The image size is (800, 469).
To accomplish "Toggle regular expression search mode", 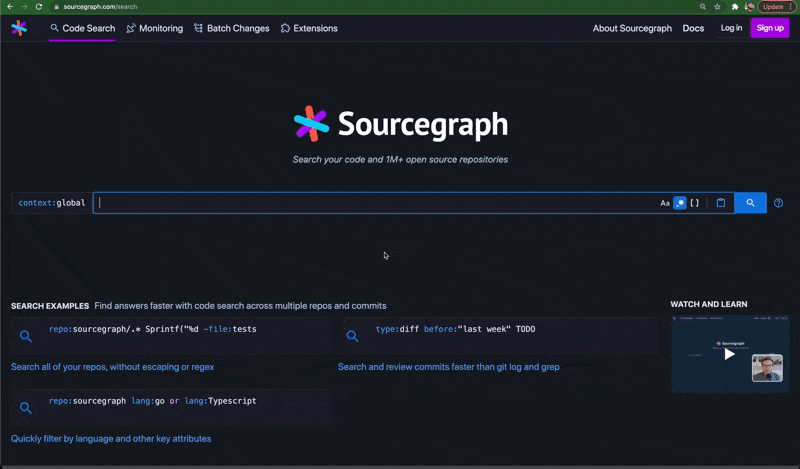I will (680, 203).
